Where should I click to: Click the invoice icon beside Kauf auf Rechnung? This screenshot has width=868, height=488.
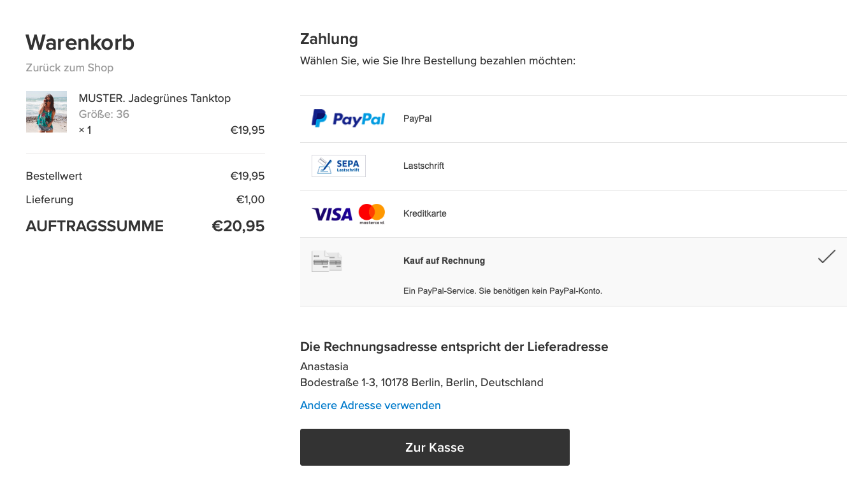(327, 261)
